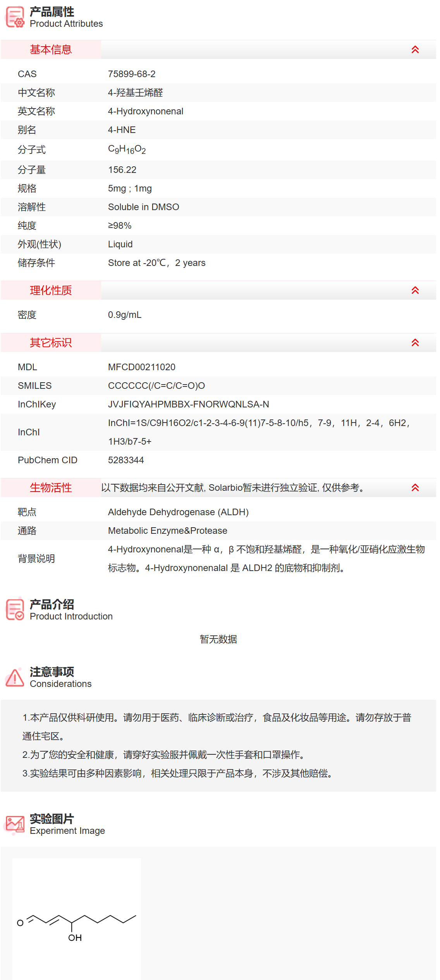Select the 生物活性 section header tab

(51, 488)
